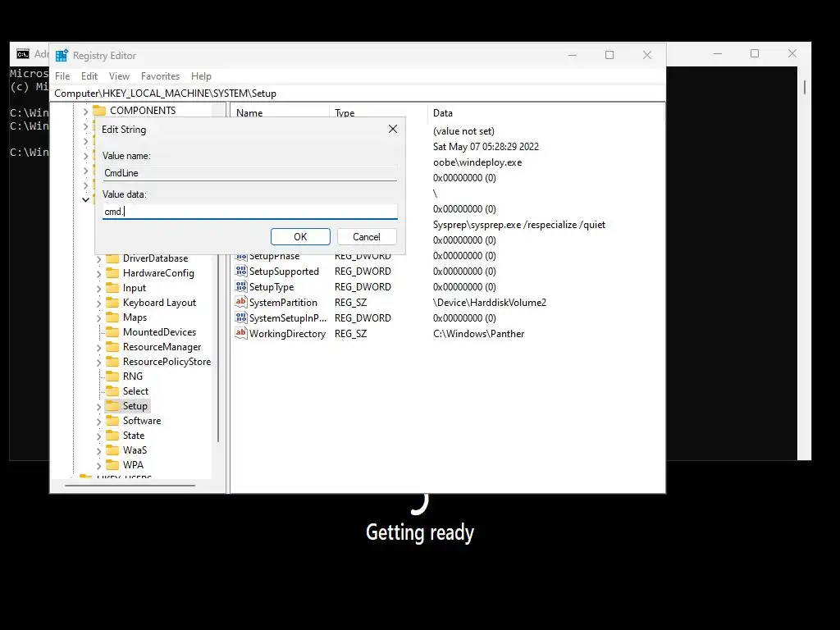Expand the ResourceManager tree node
Screen dimensions: 840x630
pyautogui.click(x=98, y=348)
